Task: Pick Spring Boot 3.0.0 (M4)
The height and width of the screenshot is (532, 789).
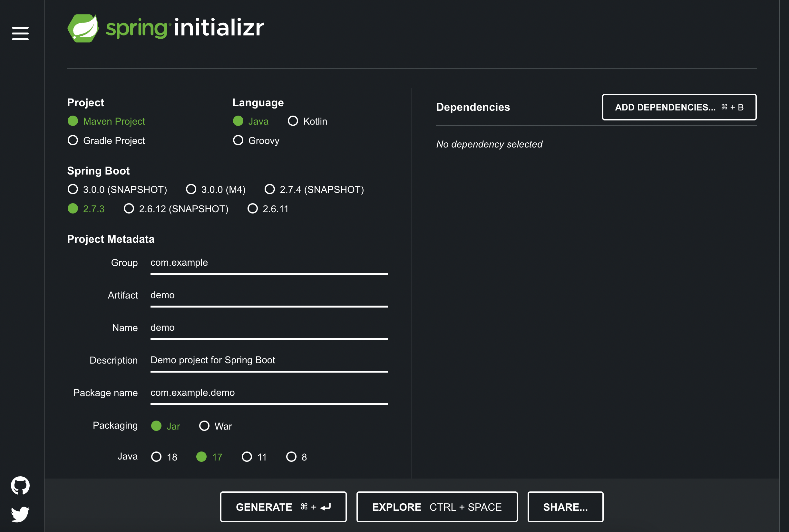Action: [x=191, y=189]
